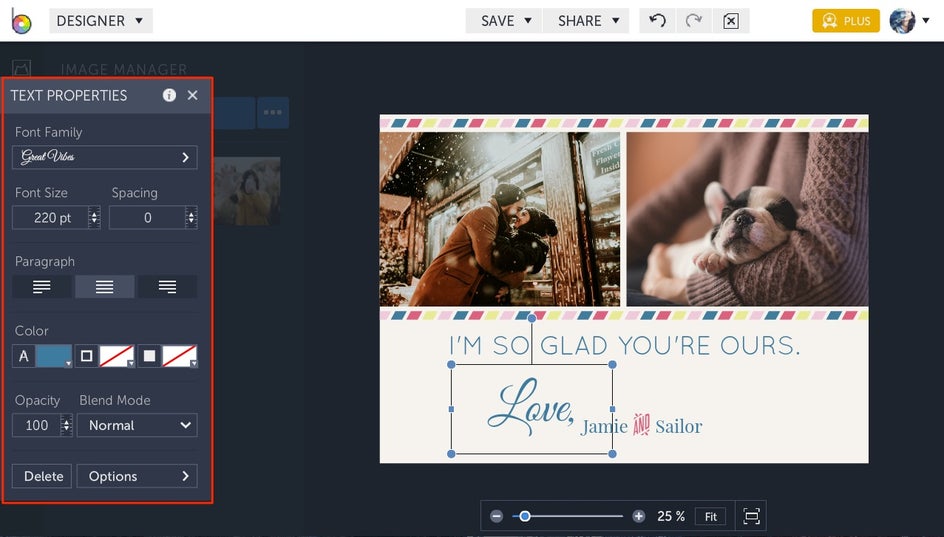The height and width of the screenshot is (537, 944).
Task: Click the undo arrow icon
Action: point(657,21)
